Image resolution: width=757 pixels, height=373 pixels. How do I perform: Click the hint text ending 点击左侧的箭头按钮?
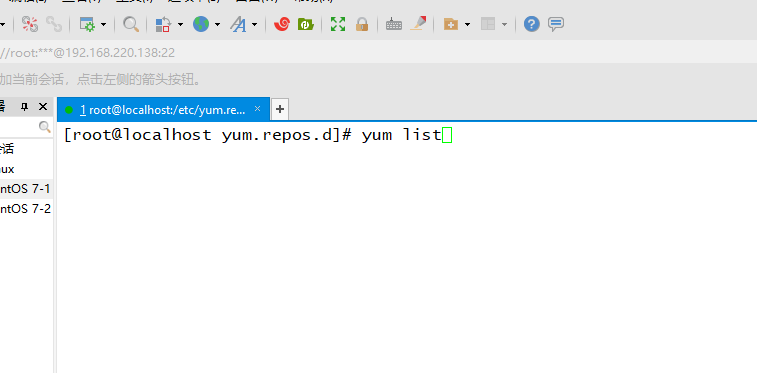tap(100, 80)
